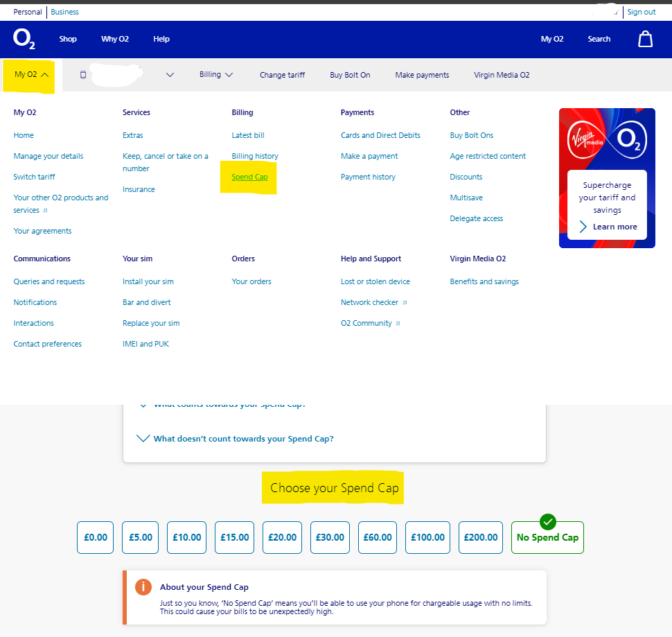Image resolution: width=672 pixels, height=637 pixels.
Task: Click the phone device icon
Action: [83, 75]
